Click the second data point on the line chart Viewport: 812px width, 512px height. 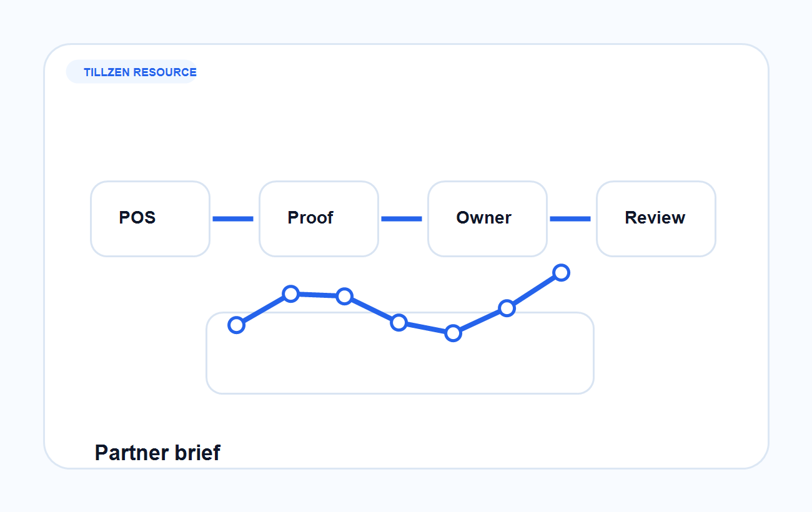[290, 293]
